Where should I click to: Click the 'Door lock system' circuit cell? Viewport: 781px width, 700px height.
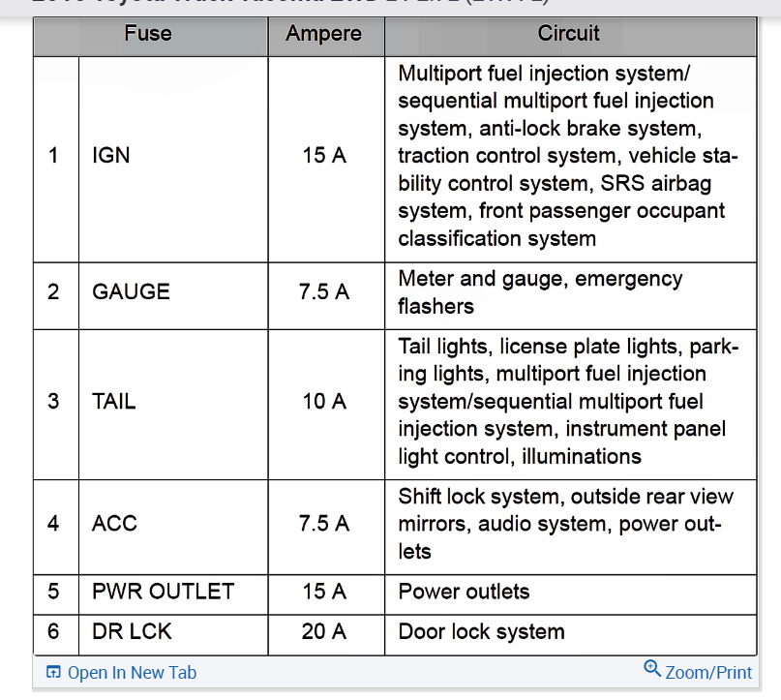point(481,632)
